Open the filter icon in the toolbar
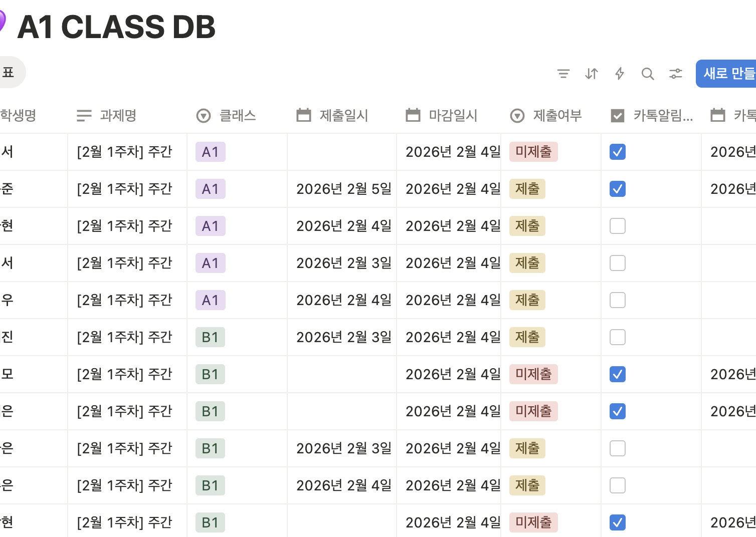This screenshot has height=537, width=756. (563, 74)
